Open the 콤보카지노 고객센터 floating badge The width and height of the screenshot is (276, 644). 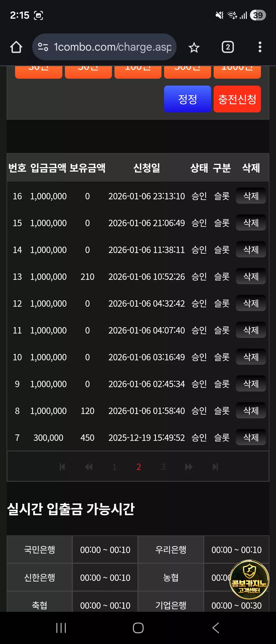click(x=249, y=580)
